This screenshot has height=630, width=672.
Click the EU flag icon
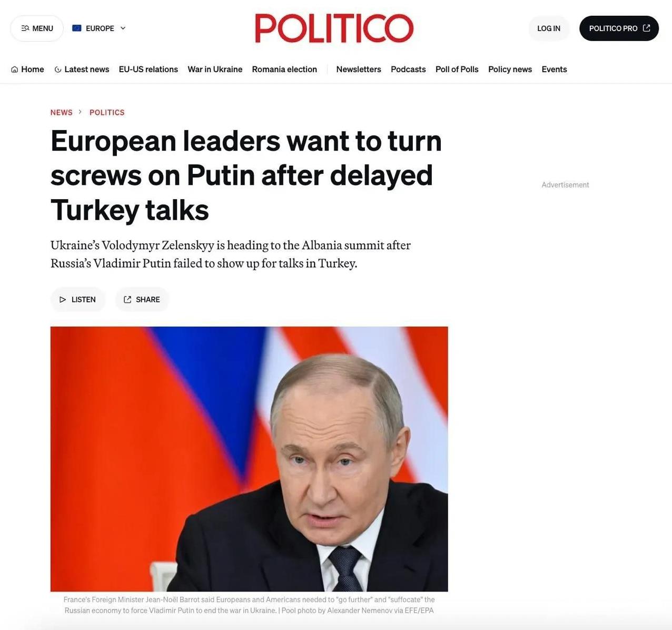[x=77, y=28]
